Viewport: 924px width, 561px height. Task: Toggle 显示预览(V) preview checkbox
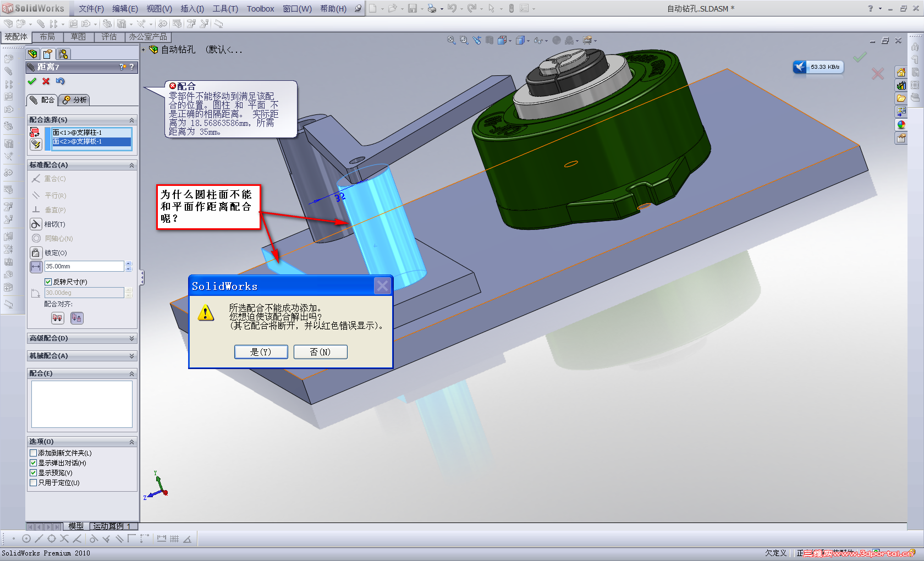pyautogui.click(x=33, y=473)
